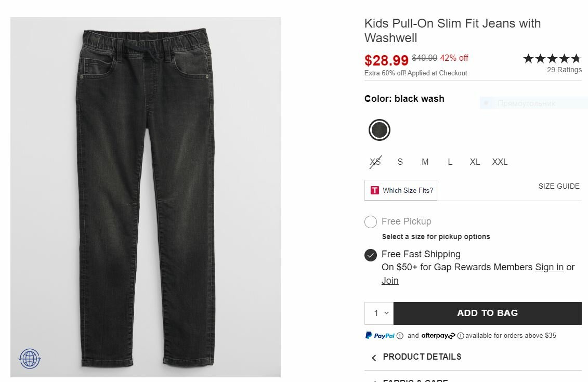The height and width of the screenshot is (382, 588).
Task: Follow the Join rewards link
Action: click(x=390, y=281)
